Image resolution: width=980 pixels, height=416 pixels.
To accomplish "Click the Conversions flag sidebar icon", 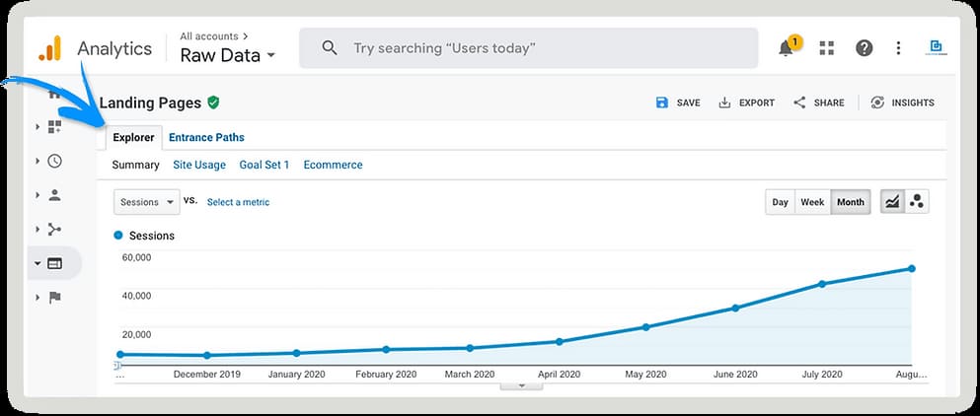I will [x=54, y=297].
